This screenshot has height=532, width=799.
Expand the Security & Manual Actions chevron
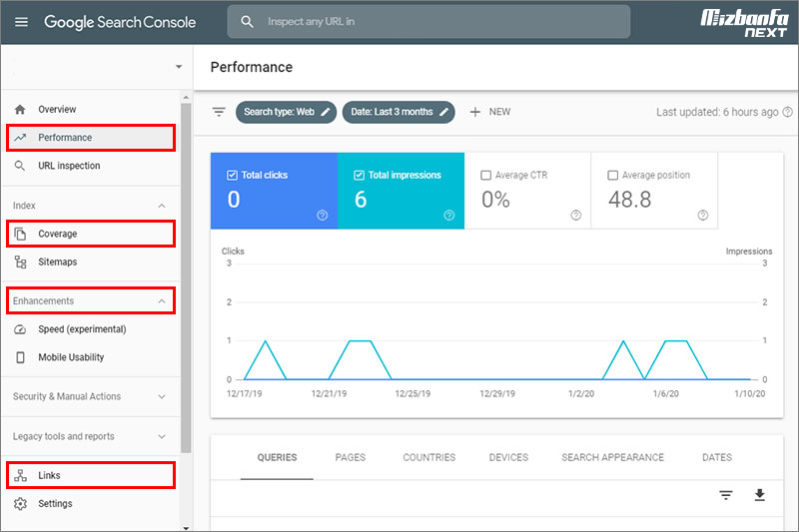(162, 396)
